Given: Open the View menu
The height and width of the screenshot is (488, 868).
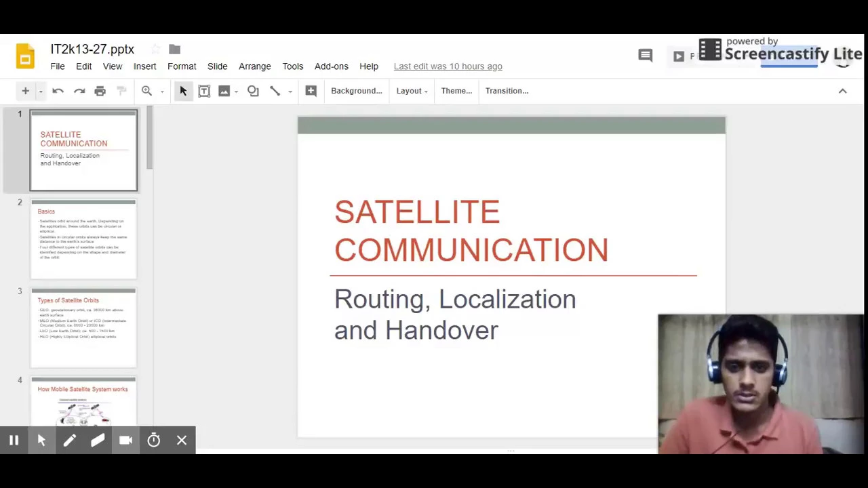Looking at the screenshot, I should (113, 66).
